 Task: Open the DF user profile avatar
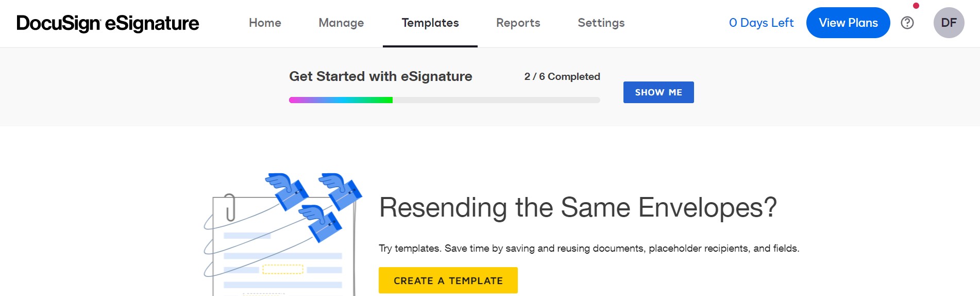(x=949, y=23)
